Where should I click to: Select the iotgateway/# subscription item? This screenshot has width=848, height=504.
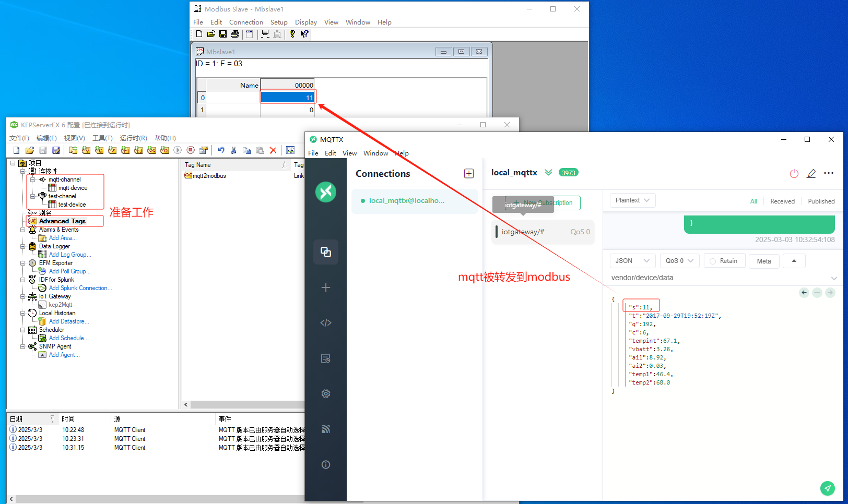(x=543, y=232)
